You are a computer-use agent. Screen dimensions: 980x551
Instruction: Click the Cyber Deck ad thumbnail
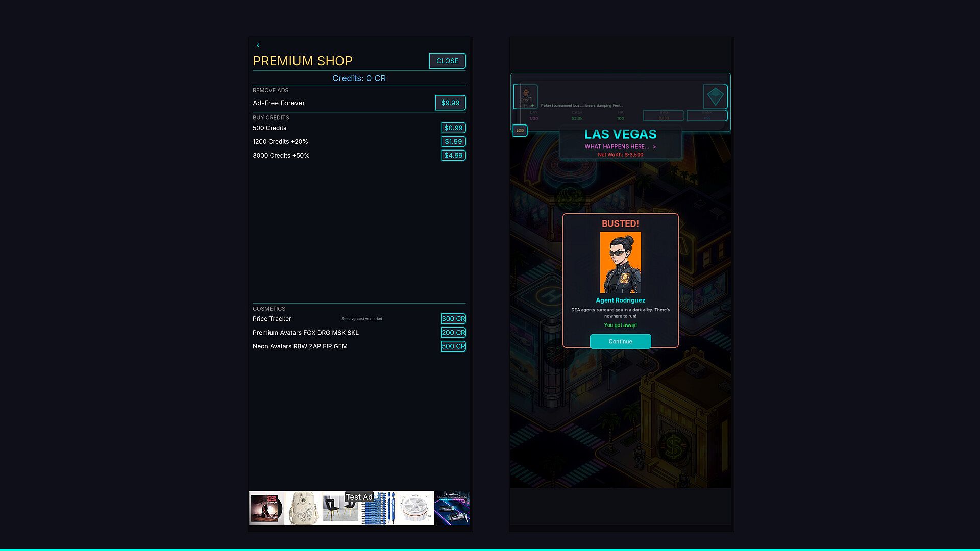pyautogui.click(x=452, y=509)
